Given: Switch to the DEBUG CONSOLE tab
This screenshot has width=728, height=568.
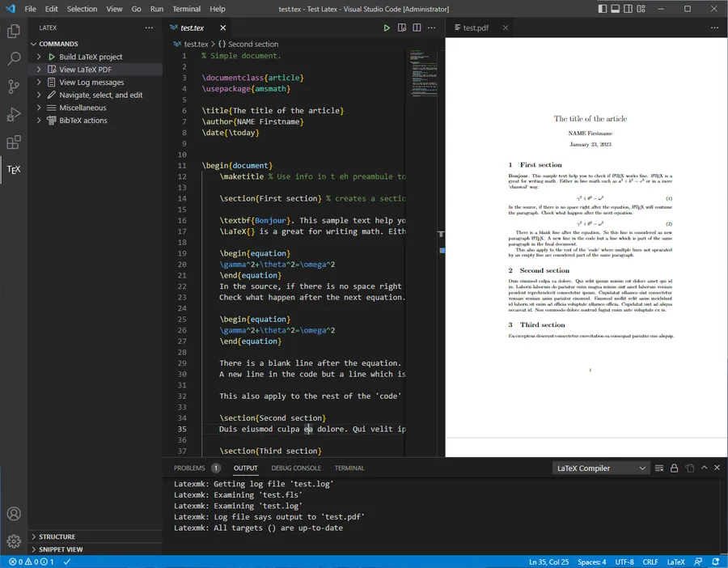Looking at the screenshot, I should coord(296,468).
